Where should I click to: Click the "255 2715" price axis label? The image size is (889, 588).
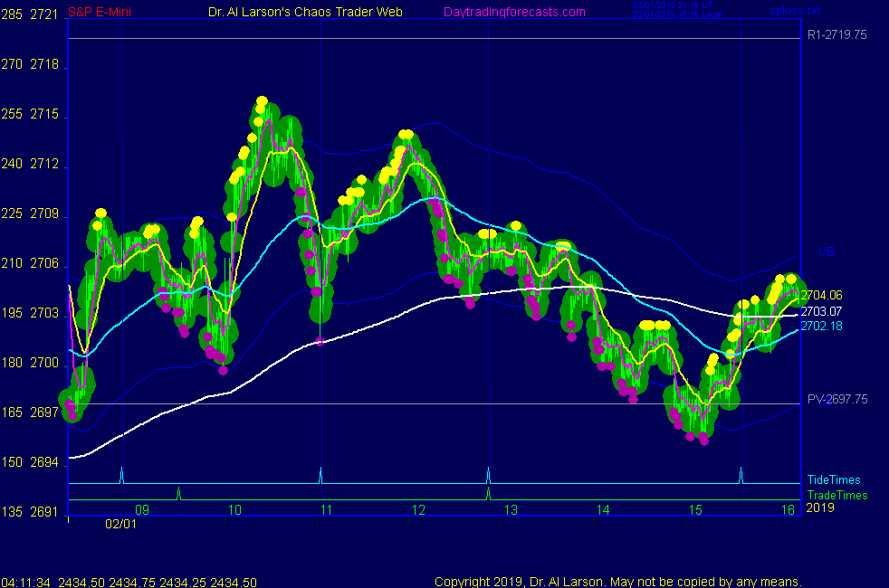[30, 114]
